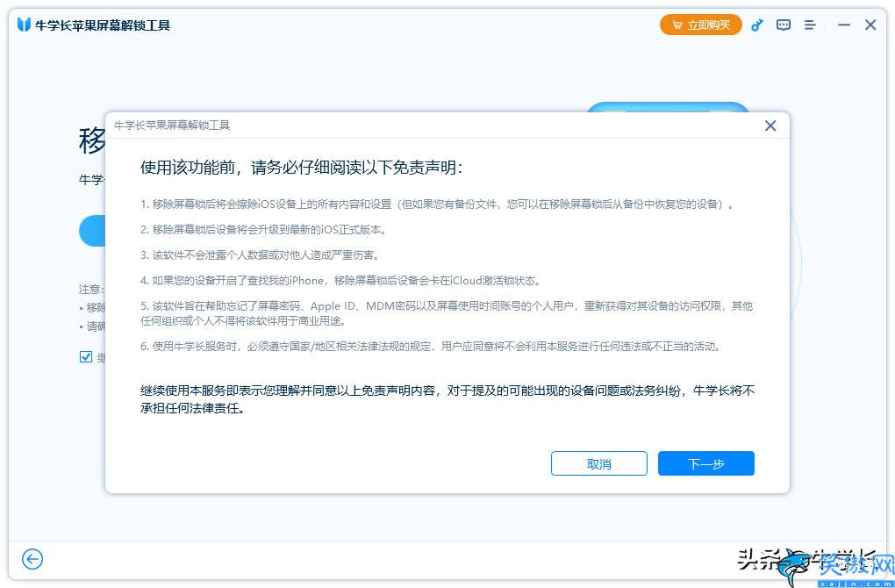Close the main application window
This screenshot has width=895, height=588.
870,25
